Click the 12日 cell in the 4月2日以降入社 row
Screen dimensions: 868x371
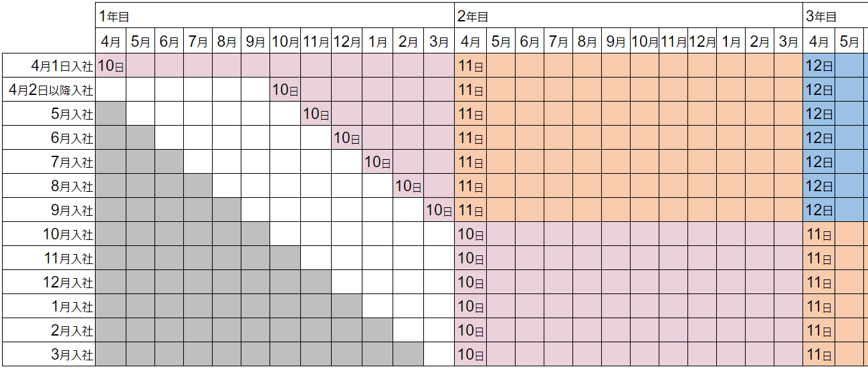819,90
